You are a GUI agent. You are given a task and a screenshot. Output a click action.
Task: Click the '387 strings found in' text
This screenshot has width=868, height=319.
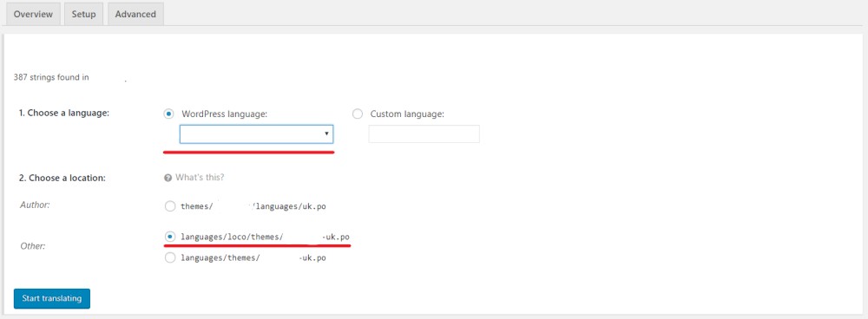click(51, 77)
